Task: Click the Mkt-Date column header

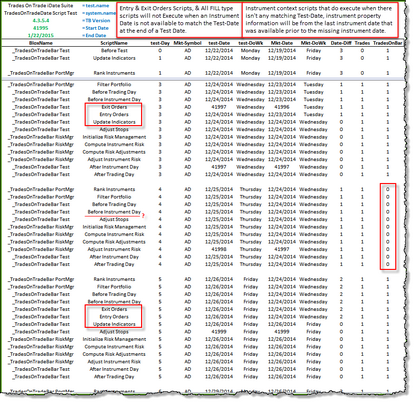Action: click(x=282, y=43)
